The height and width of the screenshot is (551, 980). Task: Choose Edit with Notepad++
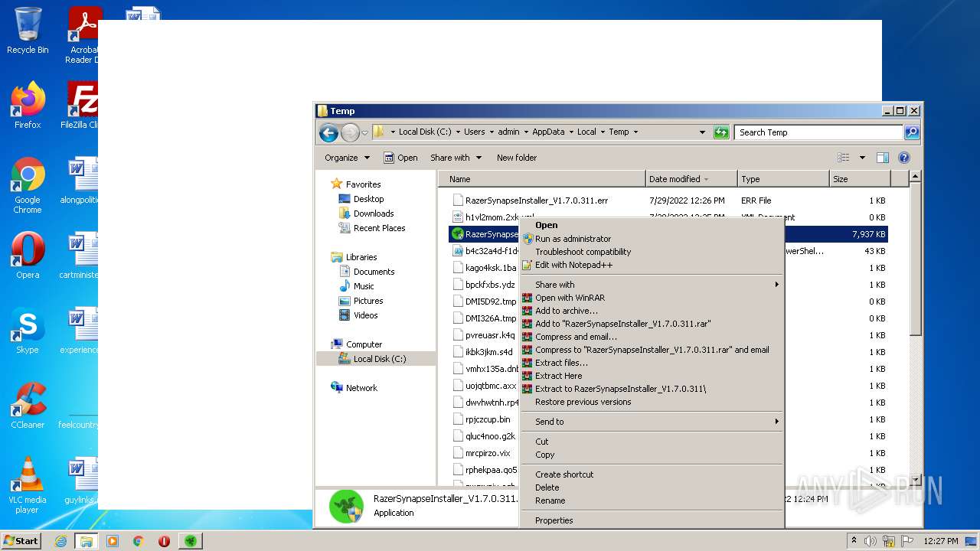(652, 265)
